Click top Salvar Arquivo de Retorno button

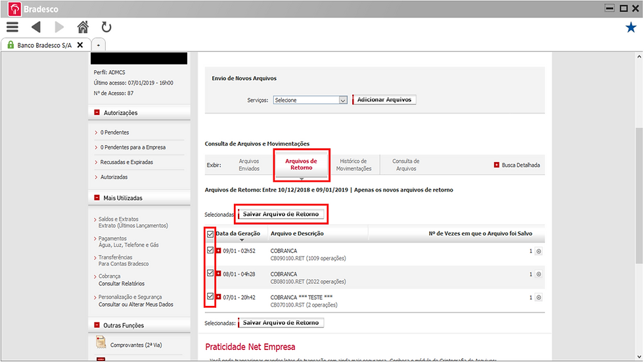[281, 214]
